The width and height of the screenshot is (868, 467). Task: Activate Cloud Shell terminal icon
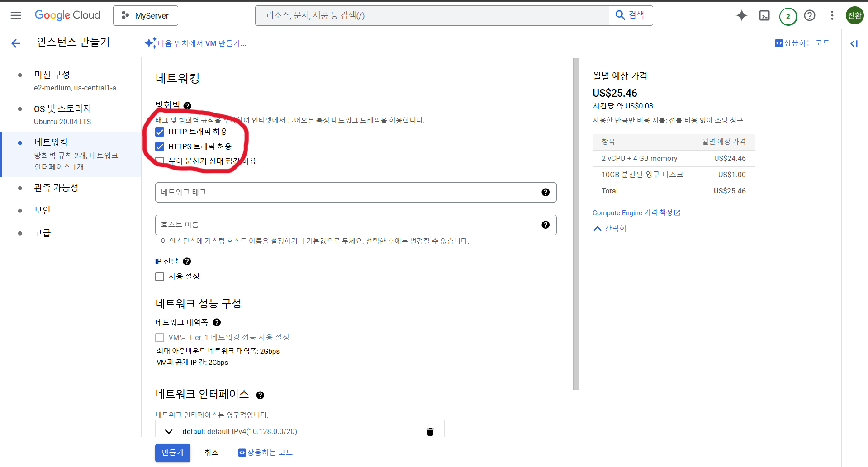pos(764,16)
